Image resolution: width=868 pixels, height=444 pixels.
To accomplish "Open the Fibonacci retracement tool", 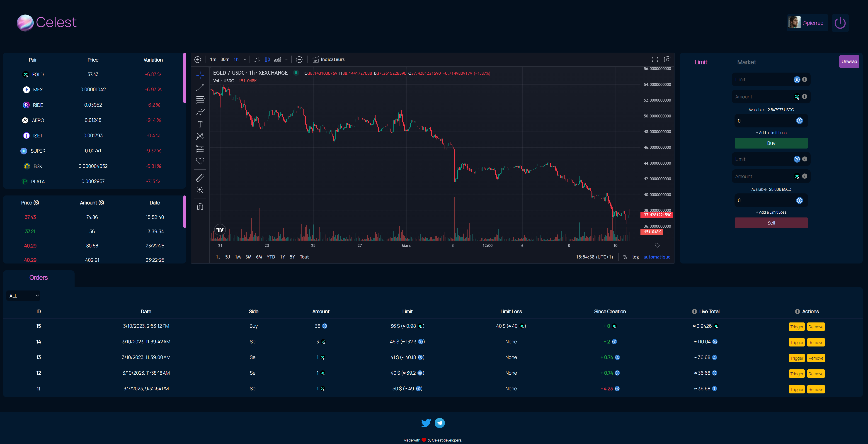I will pyautogui.click(x=200, y=100).
